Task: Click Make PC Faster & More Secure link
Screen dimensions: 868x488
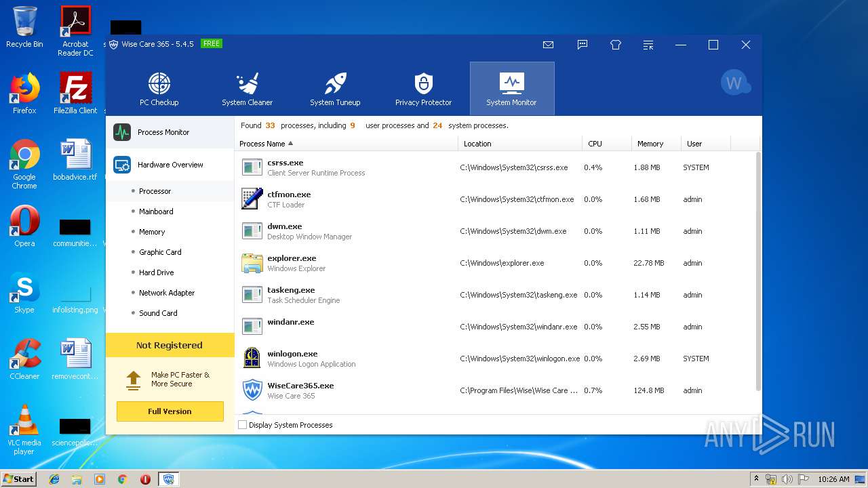Action: tap(180, 380)
